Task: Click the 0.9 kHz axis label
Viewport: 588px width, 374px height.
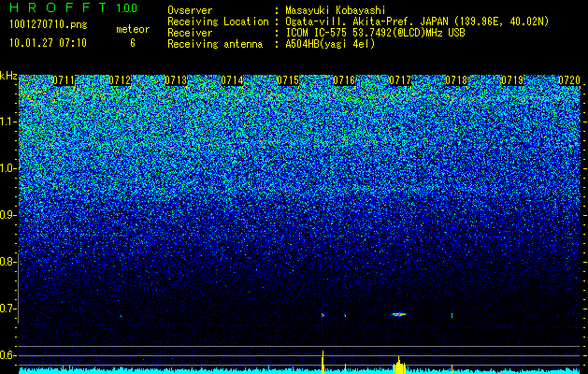Action: click(8, 215)
